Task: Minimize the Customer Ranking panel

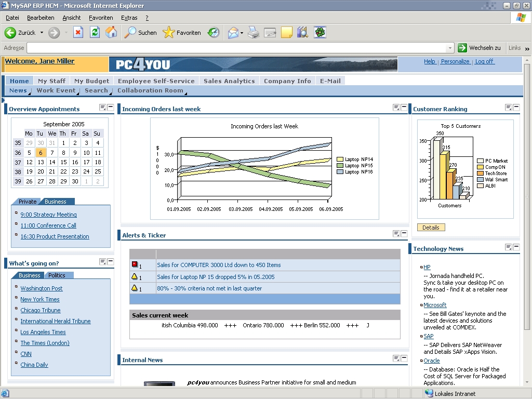Action: [x=516, y=108]
